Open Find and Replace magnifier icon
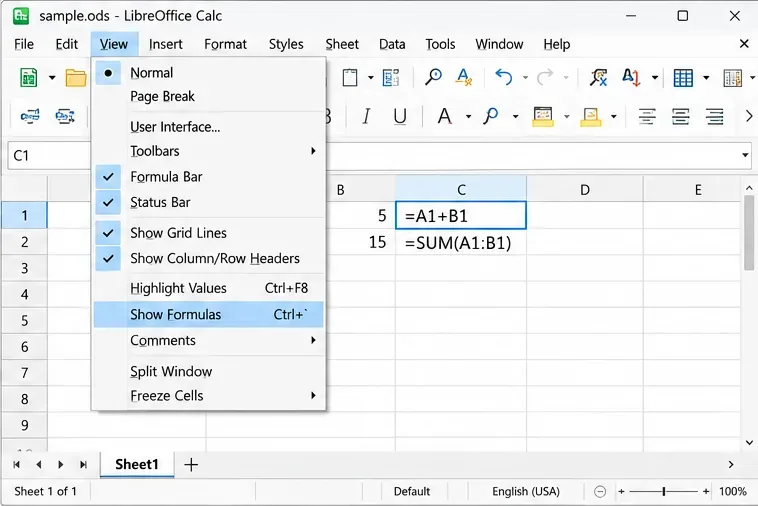The width and height of the screenshot is (758, 506). 433,77
